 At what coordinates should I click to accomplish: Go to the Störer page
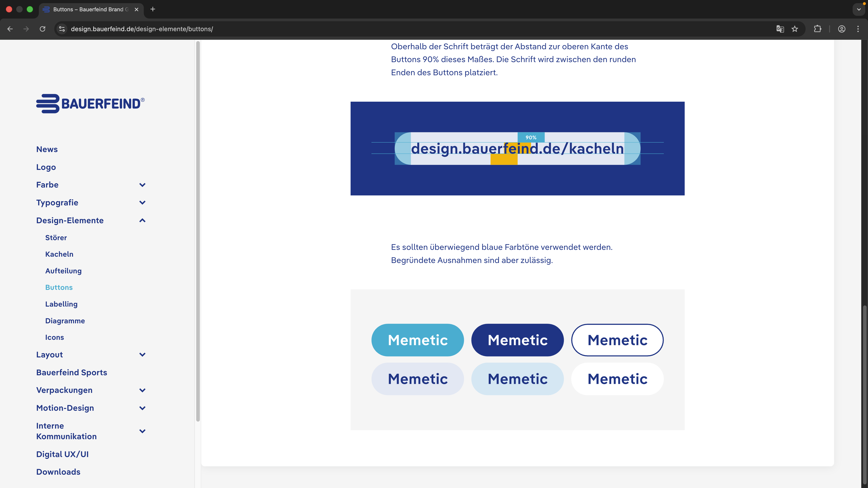(56, 238)
